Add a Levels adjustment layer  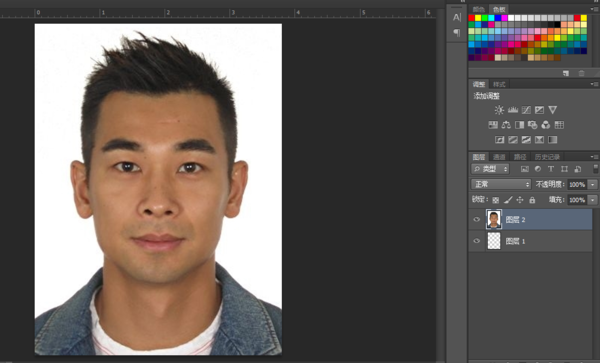tap(513, 110)
